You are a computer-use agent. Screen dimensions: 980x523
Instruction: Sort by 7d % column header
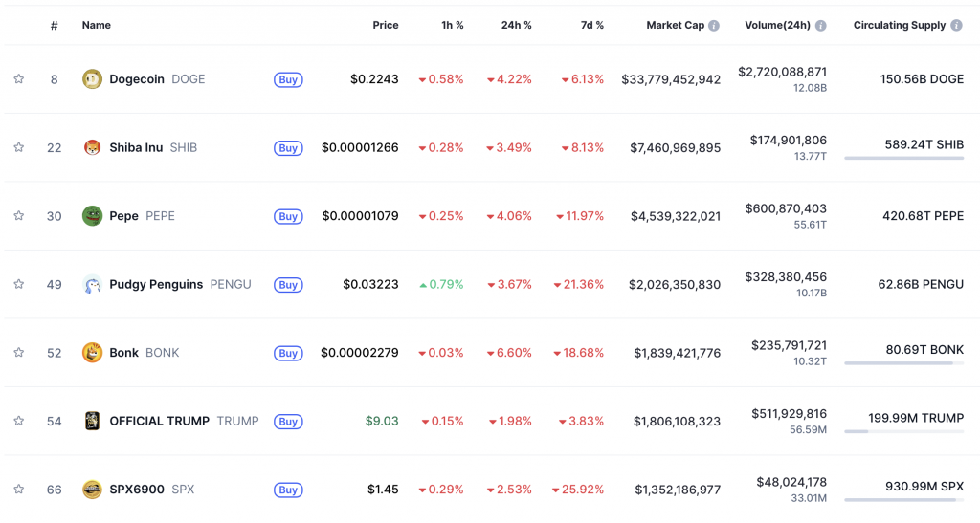pos(592,26)
